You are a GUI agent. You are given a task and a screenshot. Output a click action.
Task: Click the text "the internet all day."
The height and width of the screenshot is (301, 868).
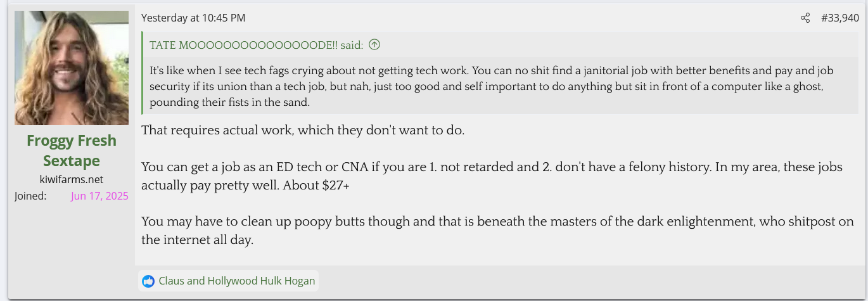[198, 240]
